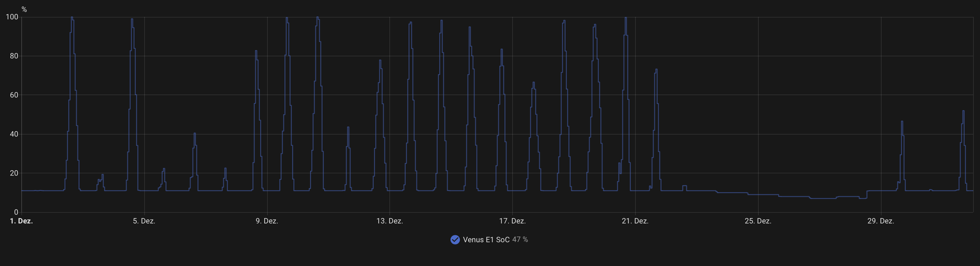Click the % unit label above the axis
This screenshot has height=266, width=980.
(24, 9)
